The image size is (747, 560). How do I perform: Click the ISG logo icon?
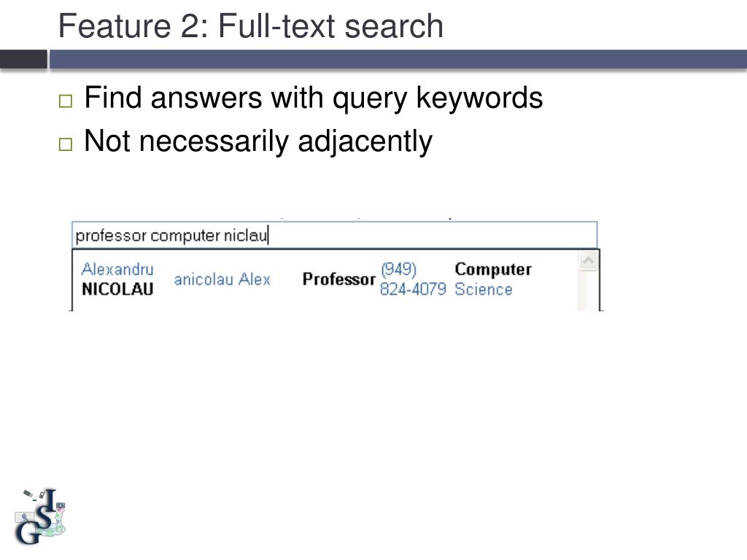[x=41, y=517]
